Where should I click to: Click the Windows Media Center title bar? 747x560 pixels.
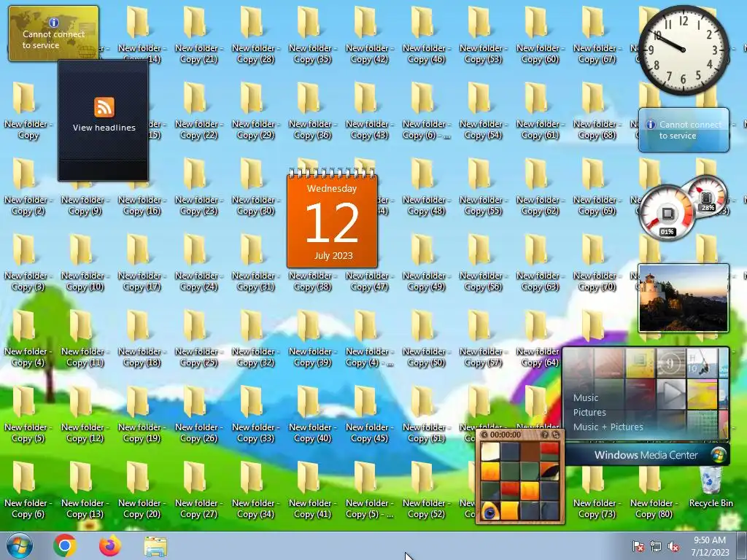click(x=646, y=455)
